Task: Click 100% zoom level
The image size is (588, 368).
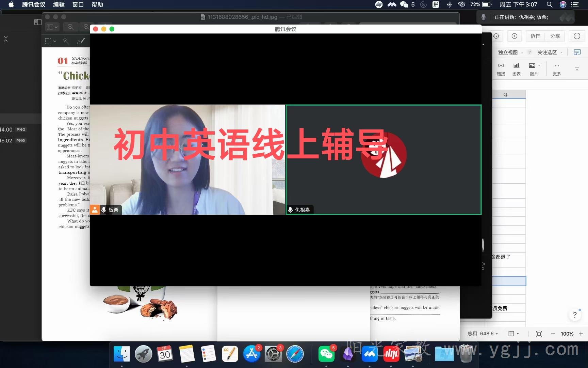Action: 567,334
